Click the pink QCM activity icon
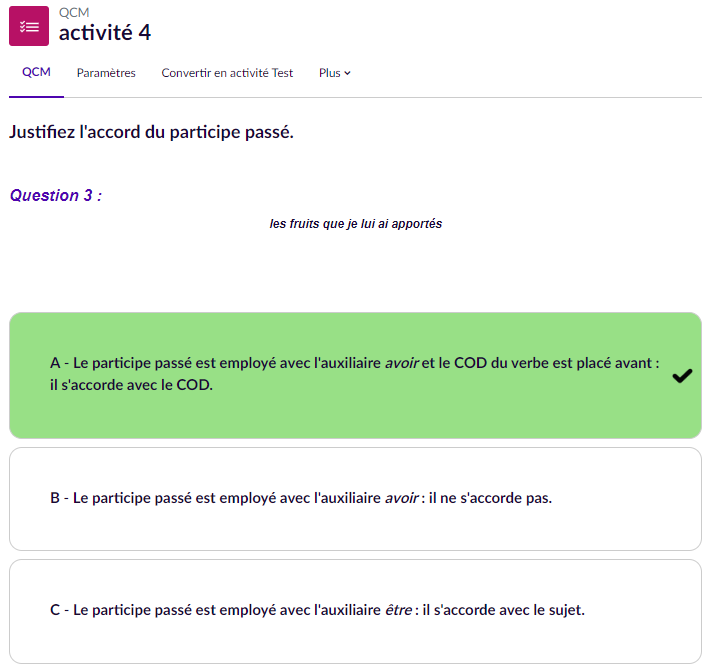 coord(29,26)
